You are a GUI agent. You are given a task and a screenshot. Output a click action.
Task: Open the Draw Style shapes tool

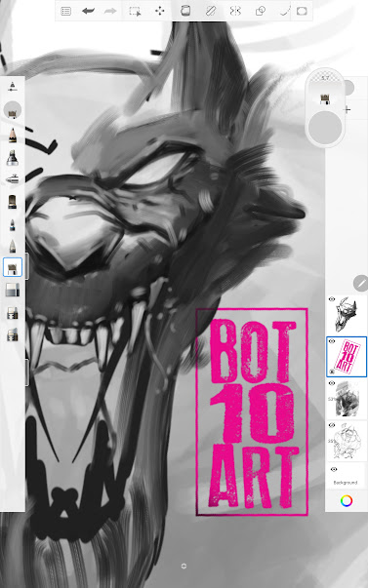(x=261, y=12)
